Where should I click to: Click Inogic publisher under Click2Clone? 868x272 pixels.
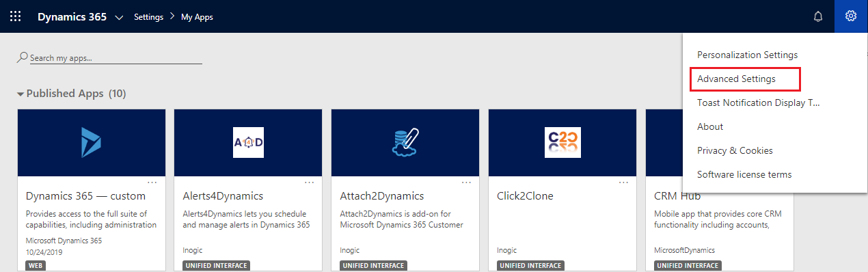pyautogui.click(x=507, y=250)
